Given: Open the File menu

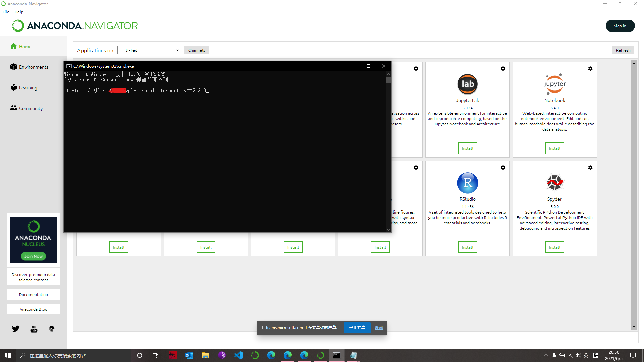Looking at the screenshot, I should pos(6,12).
